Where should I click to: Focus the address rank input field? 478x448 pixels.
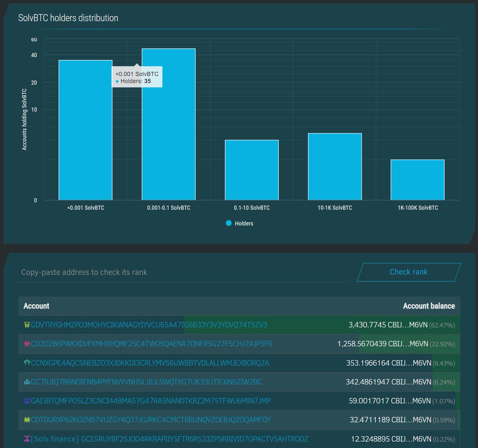pyautogui.click(x=183, y=272)
